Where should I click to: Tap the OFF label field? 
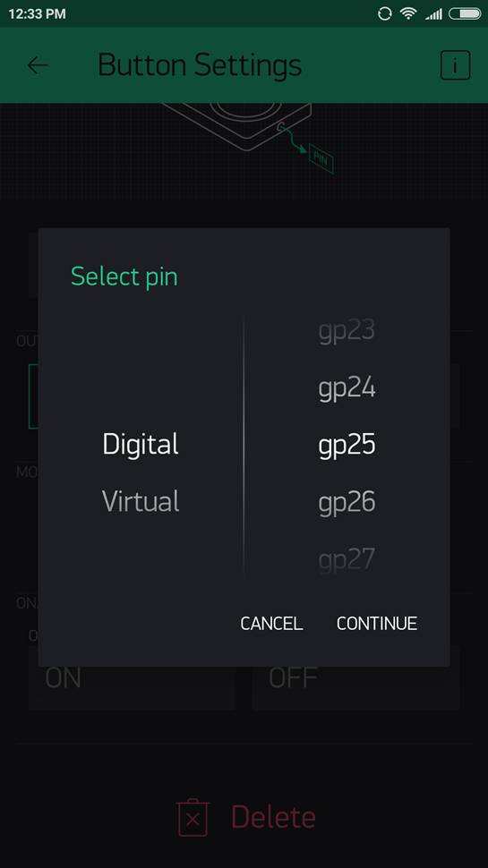[x=356, y=678]
